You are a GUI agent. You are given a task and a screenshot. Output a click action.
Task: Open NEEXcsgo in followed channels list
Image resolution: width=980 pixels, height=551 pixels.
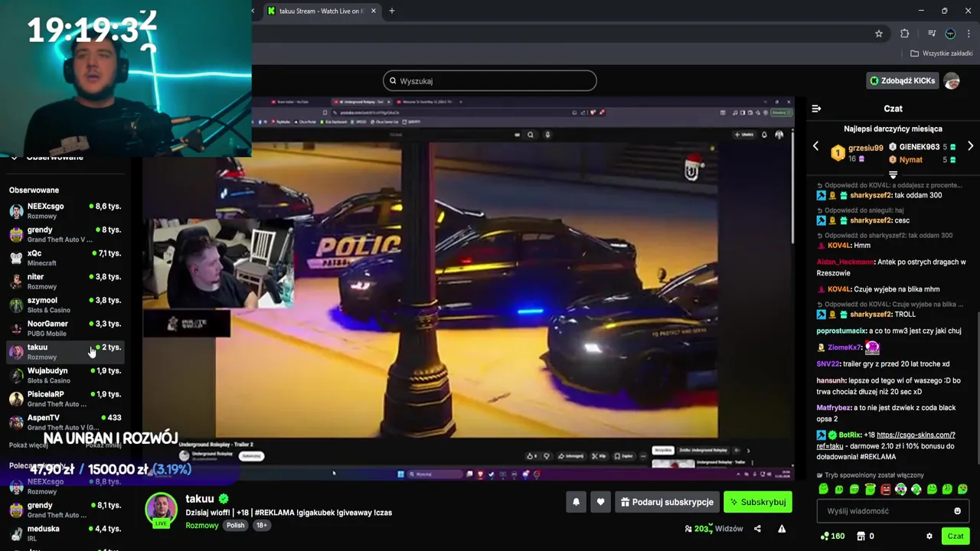pos(64,211)
